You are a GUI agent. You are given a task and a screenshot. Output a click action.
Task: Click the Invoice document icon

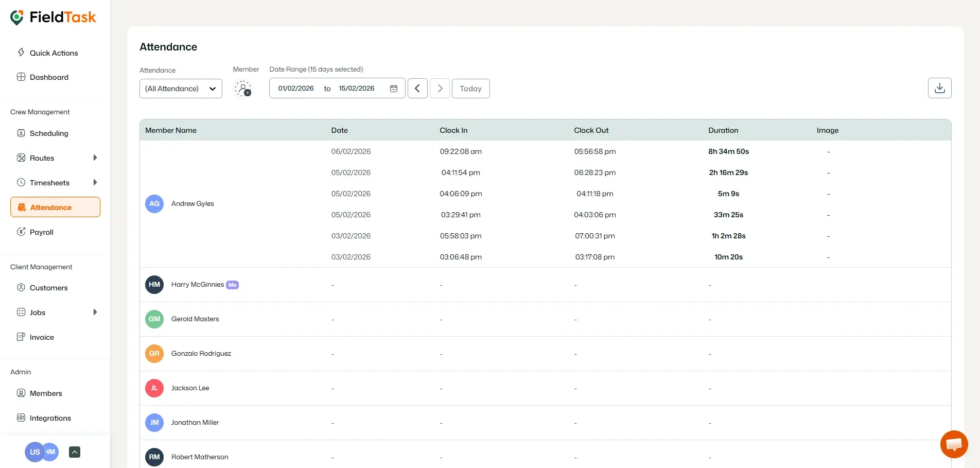(x=21, y=337)
